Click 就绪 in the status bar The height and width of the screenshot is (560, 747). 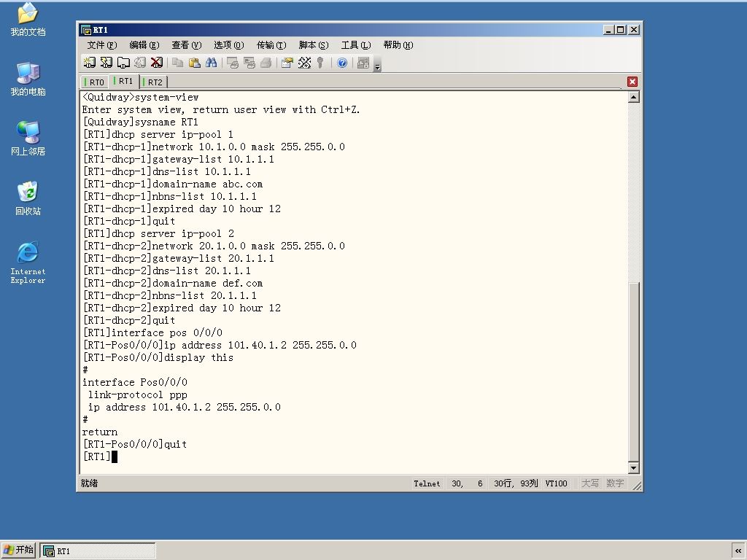89,483
